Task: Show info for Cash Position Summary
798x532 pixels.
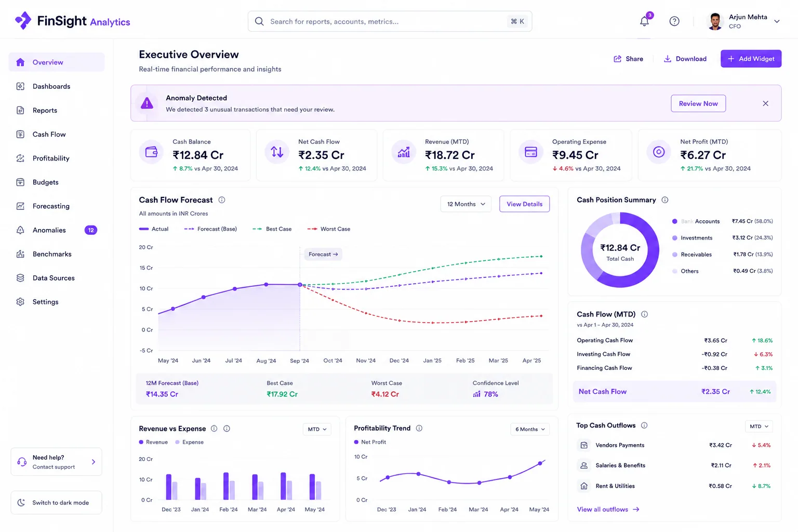Action: point(665,200)
